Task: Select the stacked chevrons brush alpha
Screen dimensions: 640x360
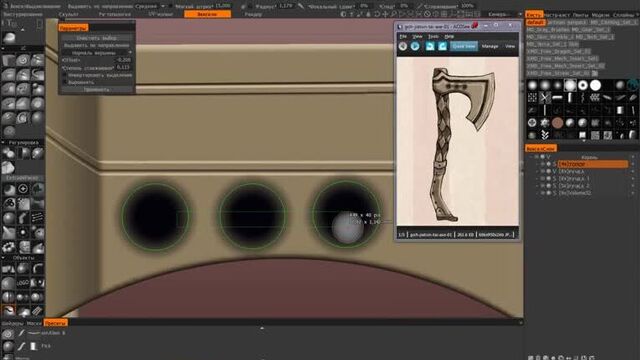Action: point(545,135)
